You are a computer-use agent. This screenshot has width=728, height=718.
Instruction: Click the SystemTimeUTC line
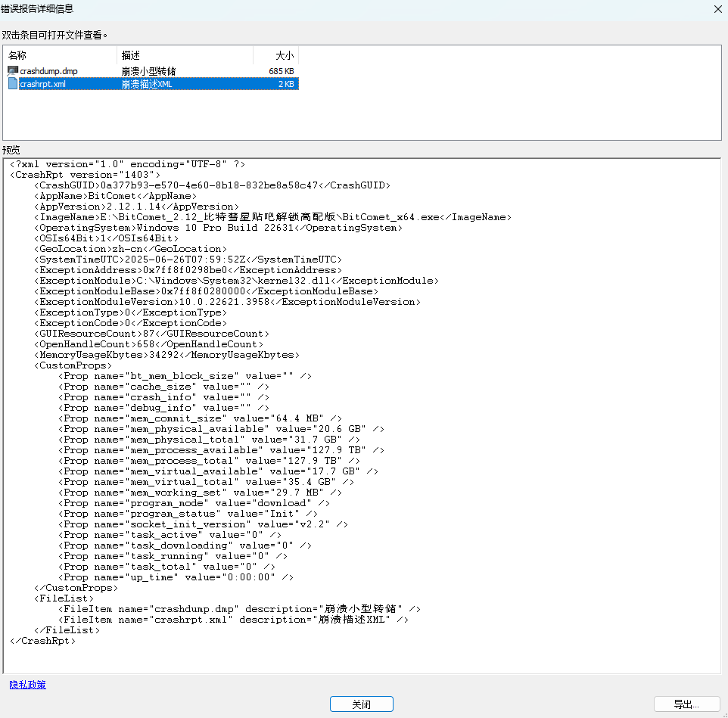pos(188,260)
